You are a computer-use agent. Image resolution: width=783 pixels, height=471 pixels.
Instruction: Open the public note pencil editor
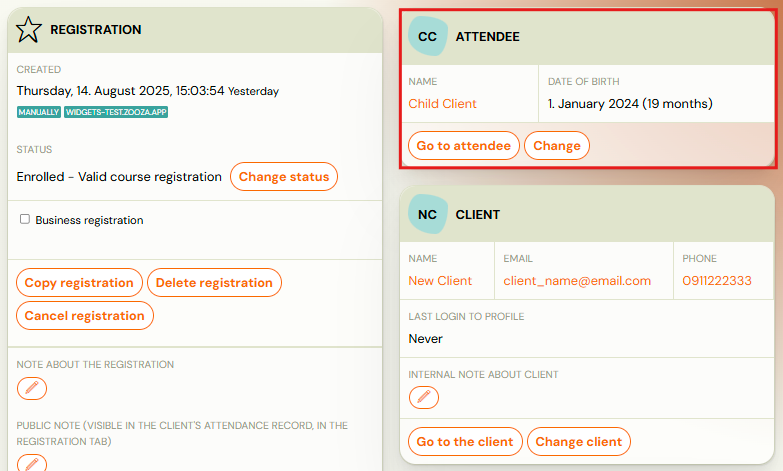coord(32,464)
